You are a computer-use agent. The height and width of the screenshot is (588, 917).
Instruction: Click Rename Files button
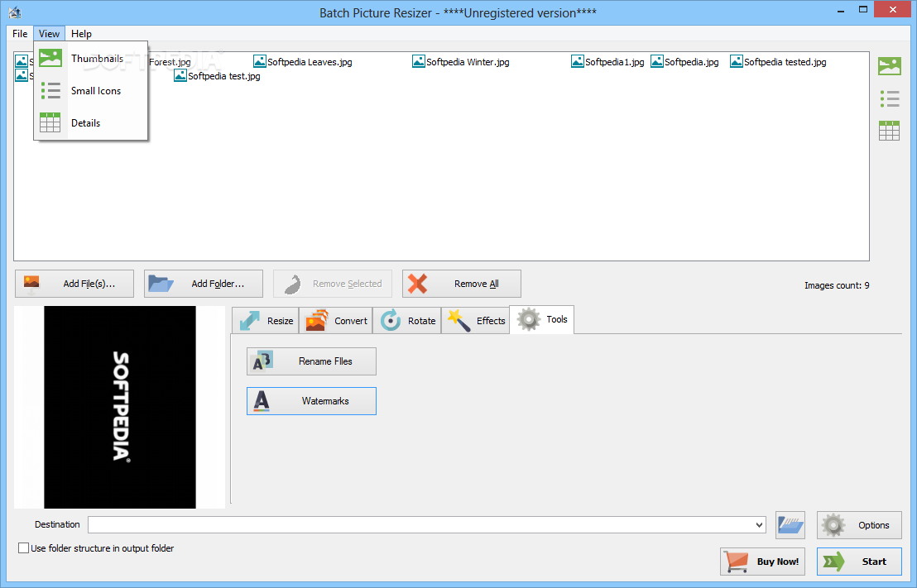coord(311,361)
